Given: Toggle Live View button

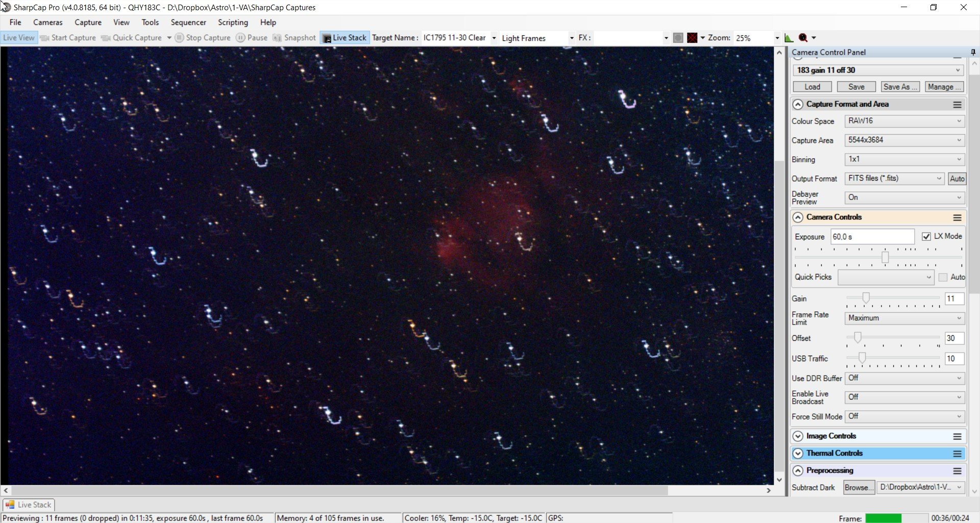Looking at the screenshot, I should [x=19, y=38].
